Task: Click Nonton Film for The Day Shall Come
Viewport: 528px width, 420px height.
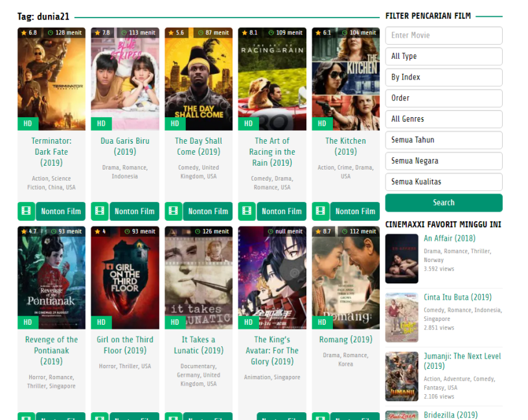Action: 208,211
